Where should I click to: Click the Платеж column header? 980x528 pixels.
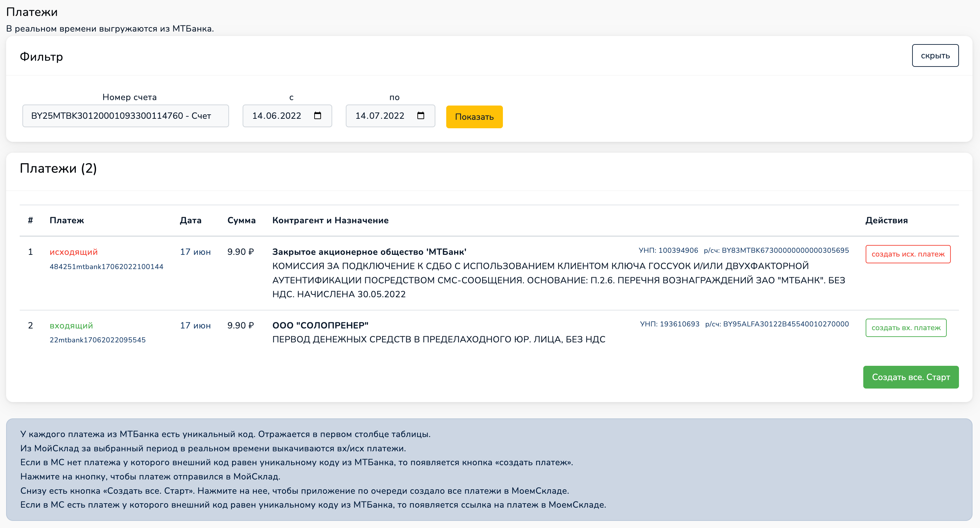point(67,221)
